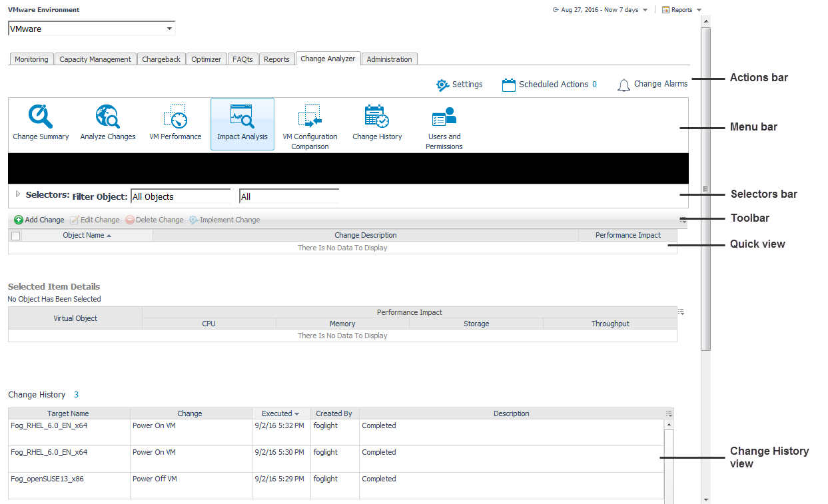
Task: Switch to the Administration tab
Action: (389, 59)
